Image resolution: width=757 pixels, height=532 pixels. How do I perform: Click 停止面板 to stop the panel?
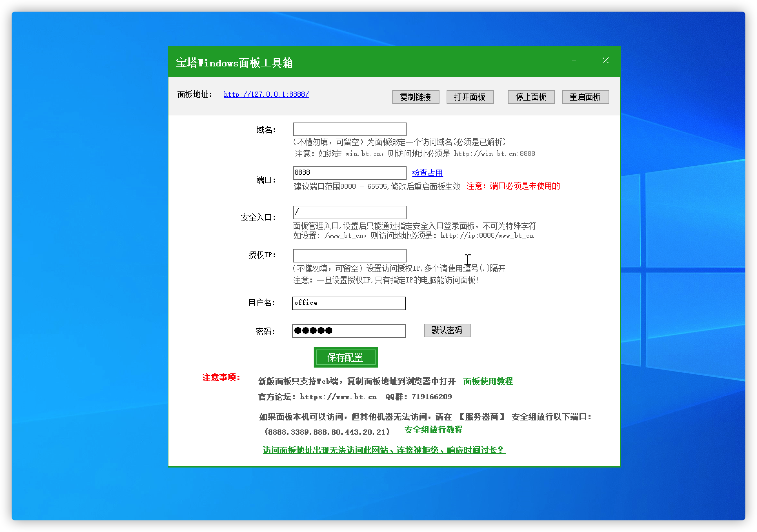[531, 96]
